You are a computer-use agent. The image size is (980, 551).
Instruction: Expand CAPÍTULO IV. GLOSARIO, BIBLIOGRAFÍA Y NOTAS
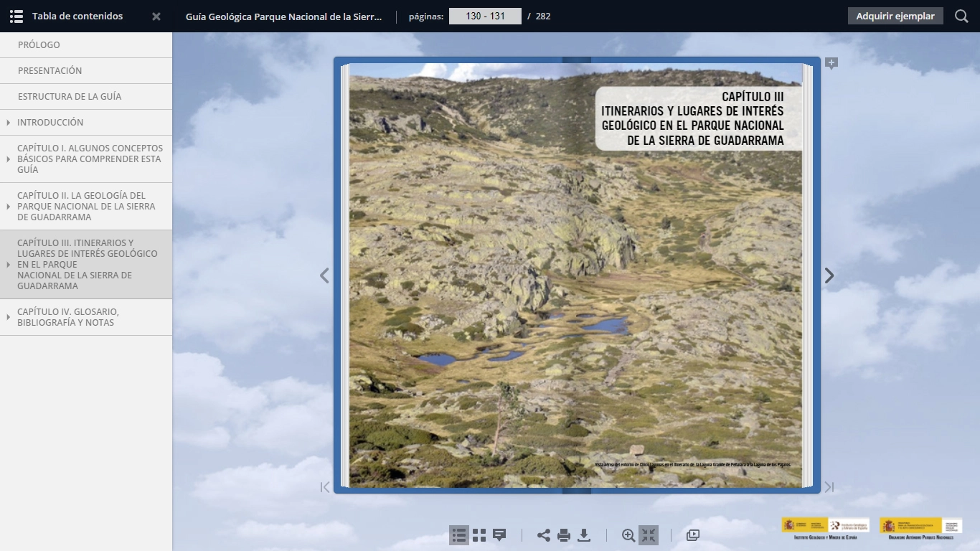coord(7,317)
